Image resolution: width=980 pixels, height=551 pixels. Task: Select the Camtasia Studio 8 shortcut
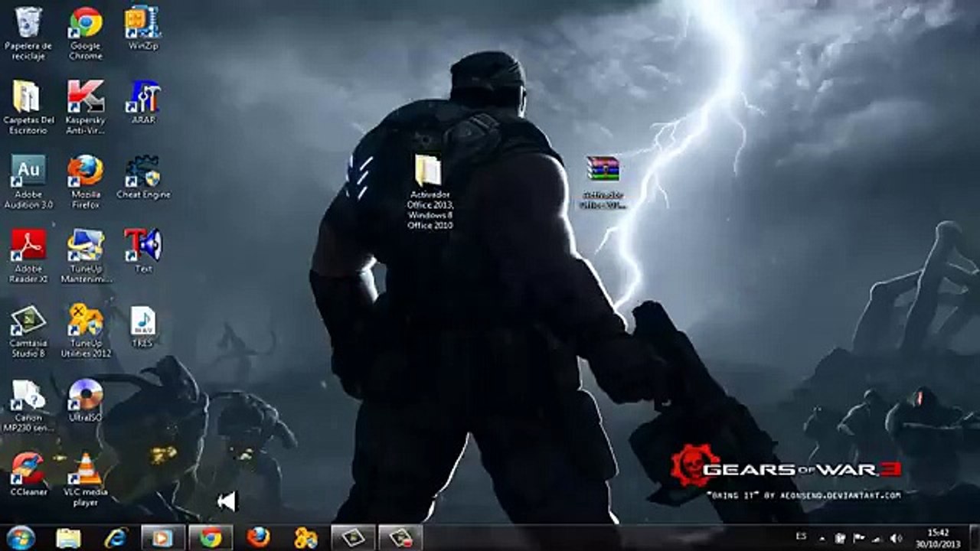tap(28, 331)
